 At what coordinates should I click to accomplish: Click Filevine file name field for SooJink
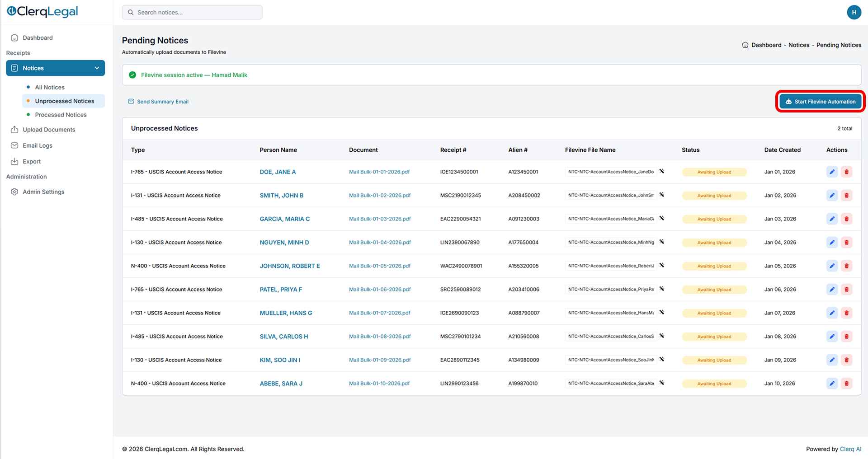[611, 360]
